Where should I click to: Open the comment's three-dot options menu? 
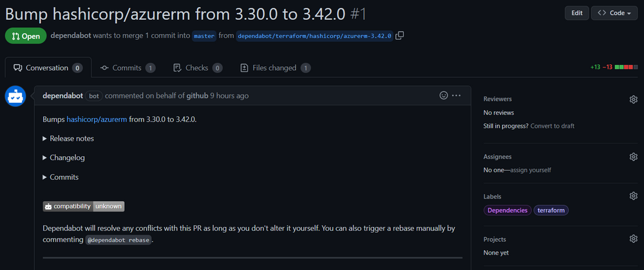pos(457,95)
